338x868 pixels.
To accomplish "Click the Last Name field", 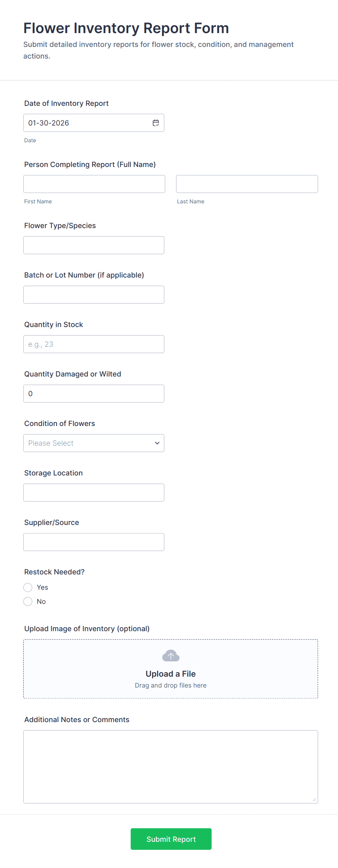I will coord(246,184).
